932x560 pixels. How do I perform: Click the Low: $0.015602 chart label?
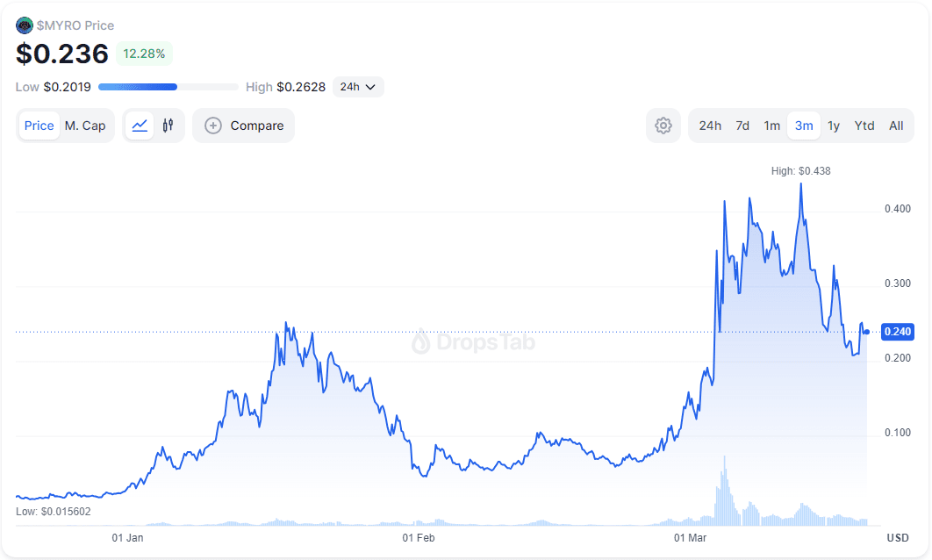(54, 511)
